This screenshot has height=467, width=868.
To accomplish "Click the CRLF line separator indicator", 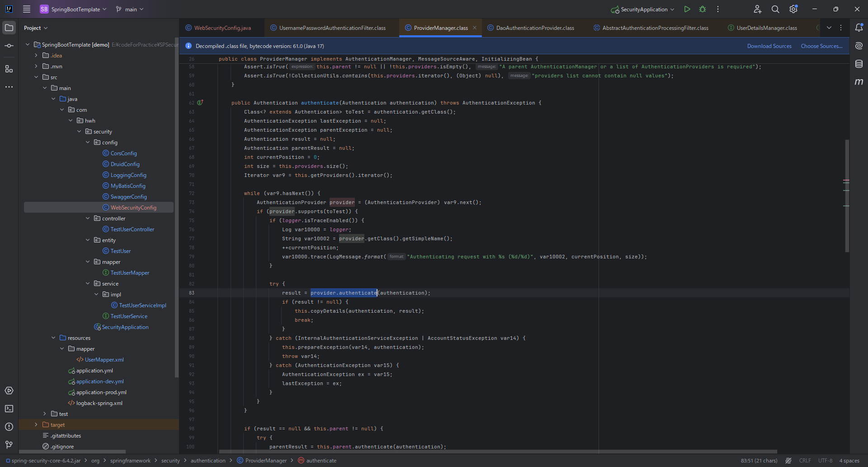I will (805, 461).
